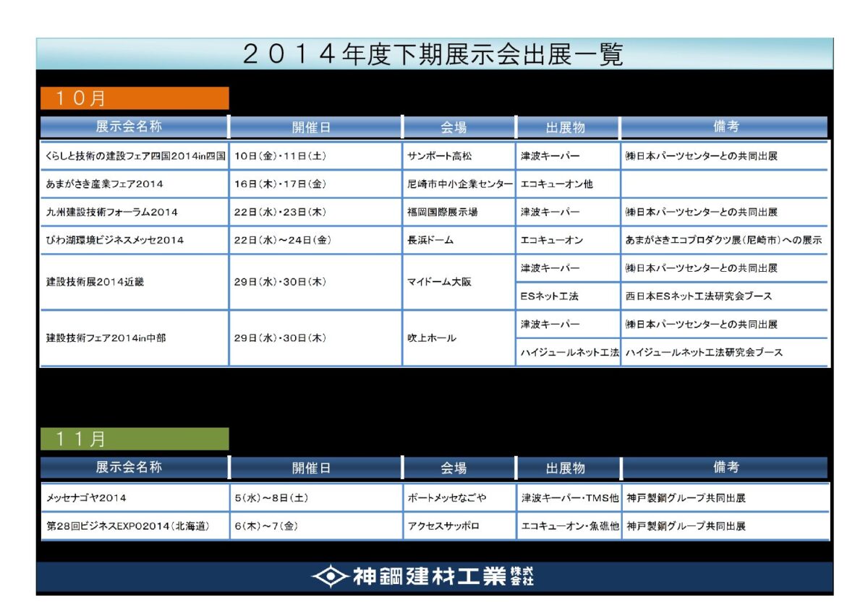868x613 pixels.
Task: Click the title 2014年度下期展示会出展一覧
Action: point(434,54)
